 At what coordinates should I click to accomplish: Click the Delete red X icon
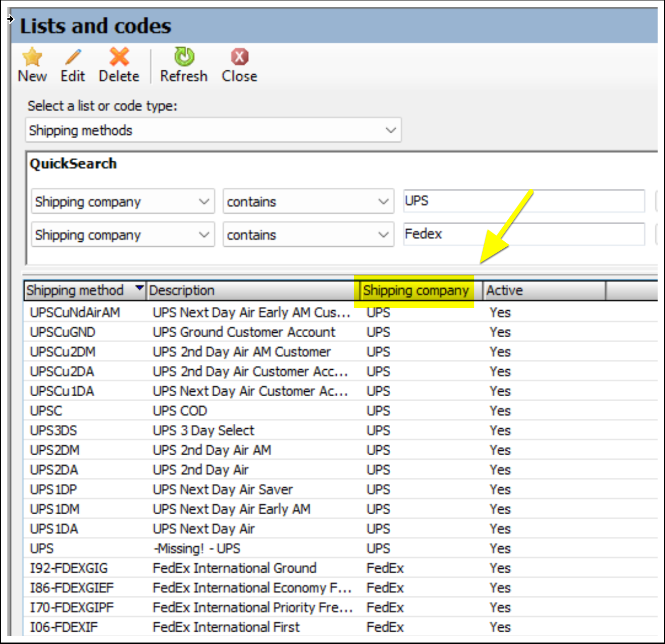pos(119,57)
